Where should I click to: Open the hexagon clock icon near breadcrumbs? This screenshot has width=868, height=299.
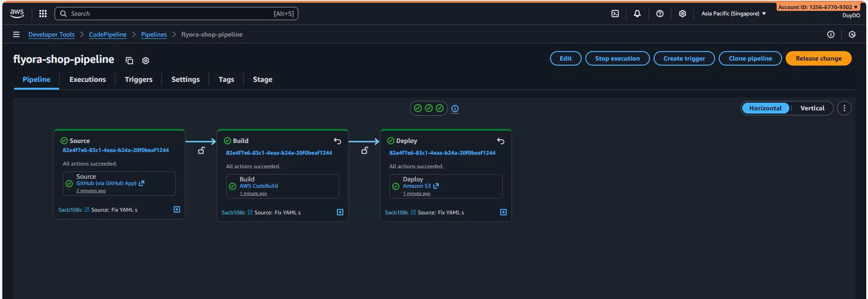tap(852, 34)
